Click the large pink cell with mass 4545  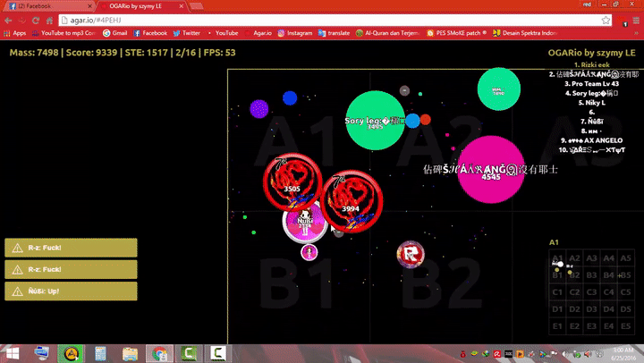coord(490,169)
